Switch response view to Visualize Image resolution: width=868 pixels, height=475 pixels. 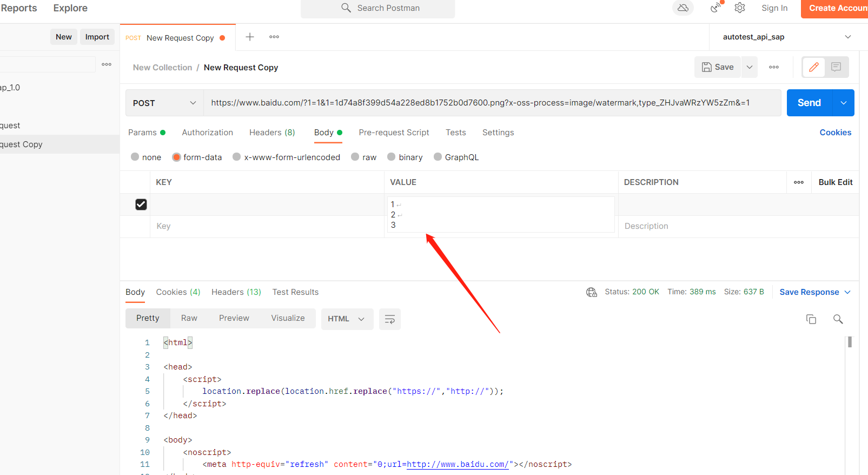coord(288,318)
